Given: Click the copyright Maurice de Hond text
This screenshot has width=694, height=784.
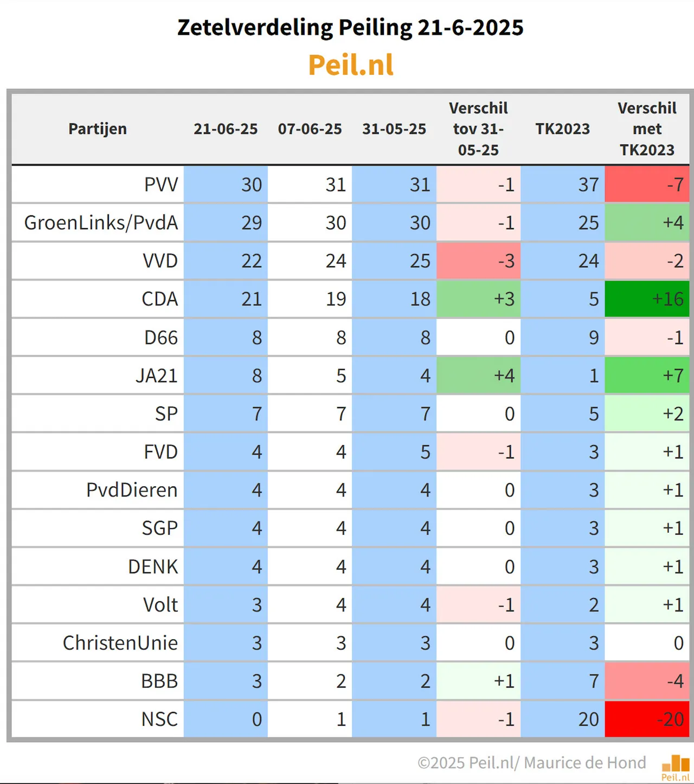Looking at the screenshot, I should pyautogui.click(x=532, y=763).
